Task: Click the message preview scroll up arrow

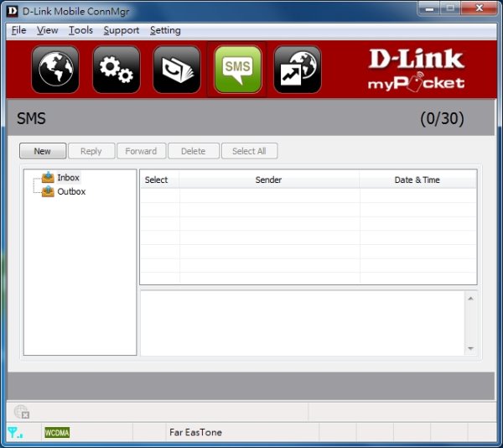Action: coord(470,299)
